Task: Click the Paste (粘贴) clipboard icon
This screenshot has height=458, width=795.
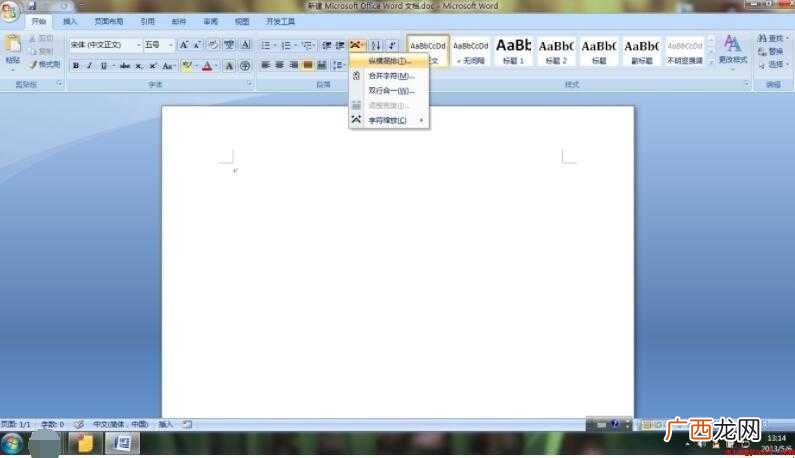Action: click(13, 44)
